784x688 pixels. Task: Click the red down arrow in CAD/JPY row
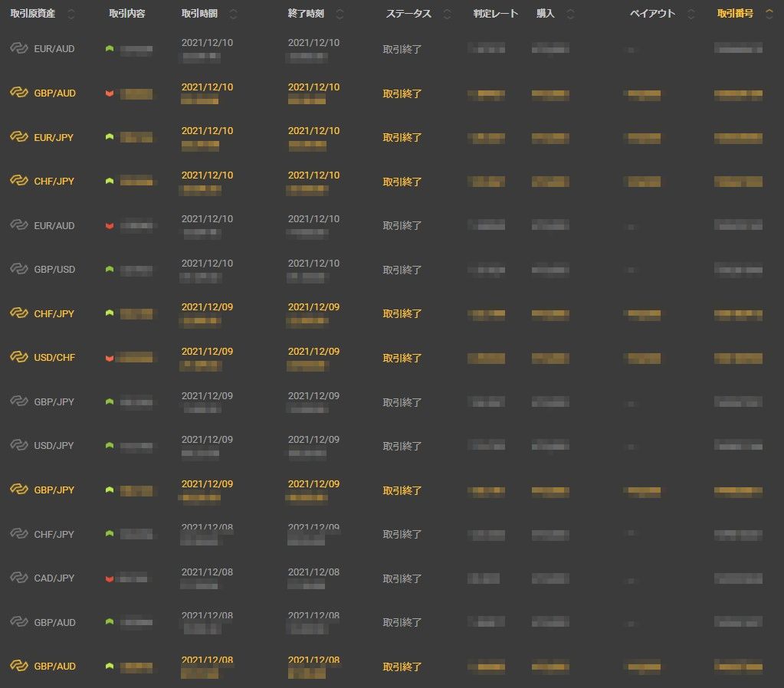pos(110,578)
